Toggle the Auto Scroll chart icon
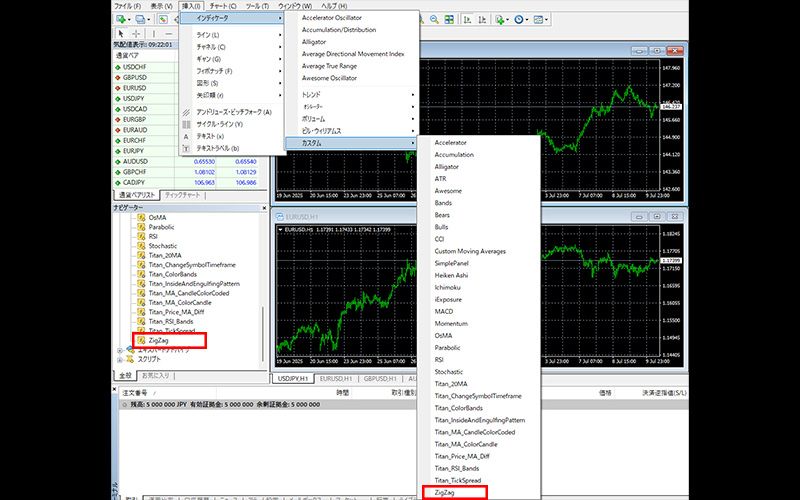Image resolution: width=800 pixels, height=500 pixels. tap(467, 19)
